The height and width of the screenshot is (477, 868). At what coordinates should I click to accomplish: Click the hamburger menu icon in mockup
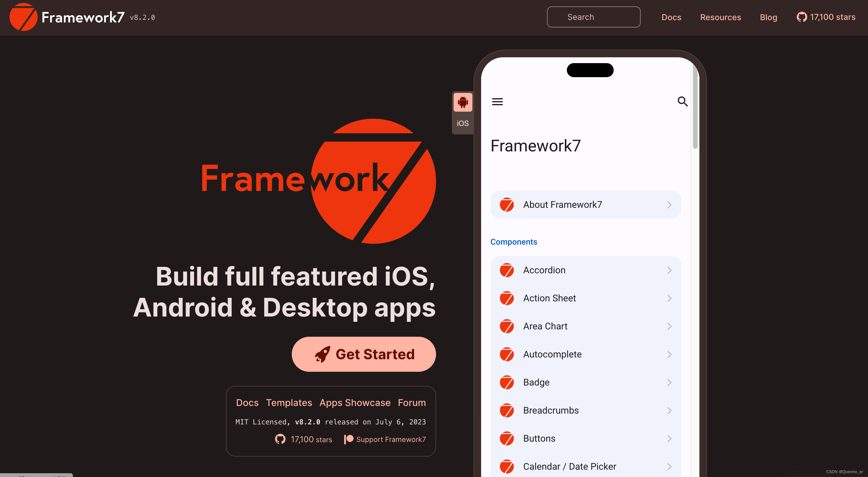tap(498, 102)
